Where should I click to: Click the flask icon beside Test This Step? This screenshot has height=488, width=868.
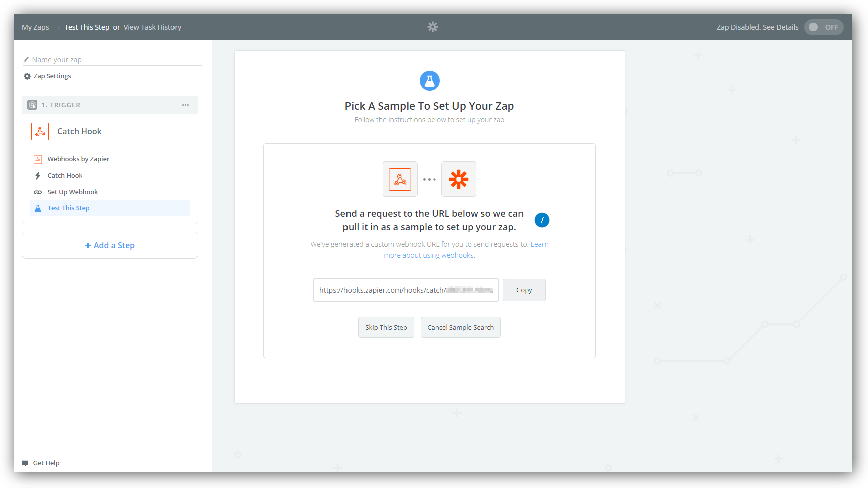(x=38, y=208)
